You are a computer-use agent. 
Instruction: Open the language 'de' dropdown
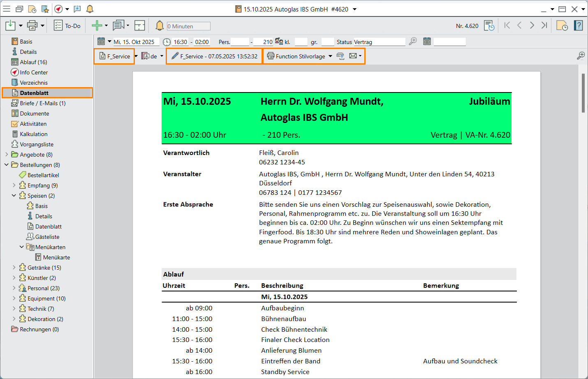[162, 56]
